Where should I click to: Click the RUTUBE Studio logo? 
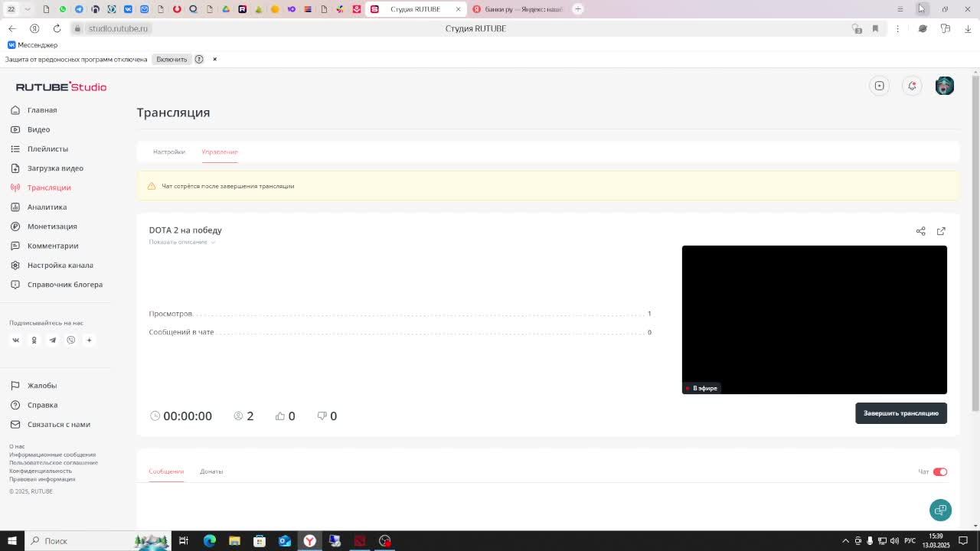pyautogui.click(x=61, y=86)
